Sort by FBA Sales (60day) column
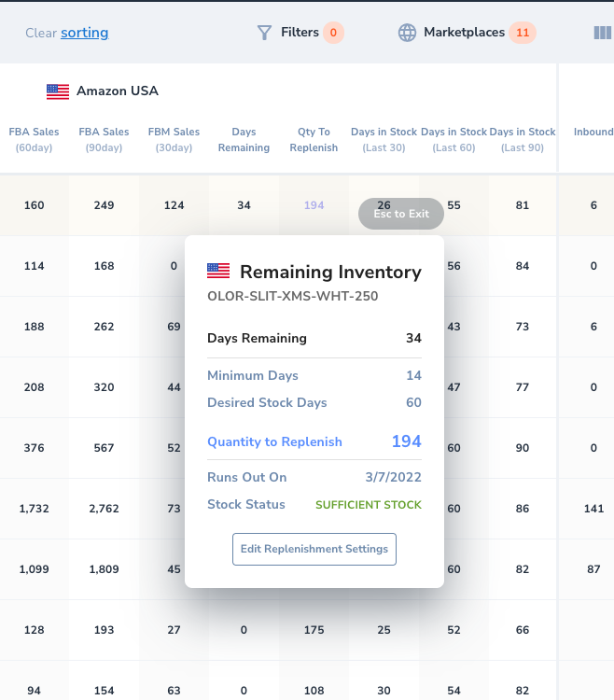The height and width of the screenshot is (700, 614). (34, 140)
